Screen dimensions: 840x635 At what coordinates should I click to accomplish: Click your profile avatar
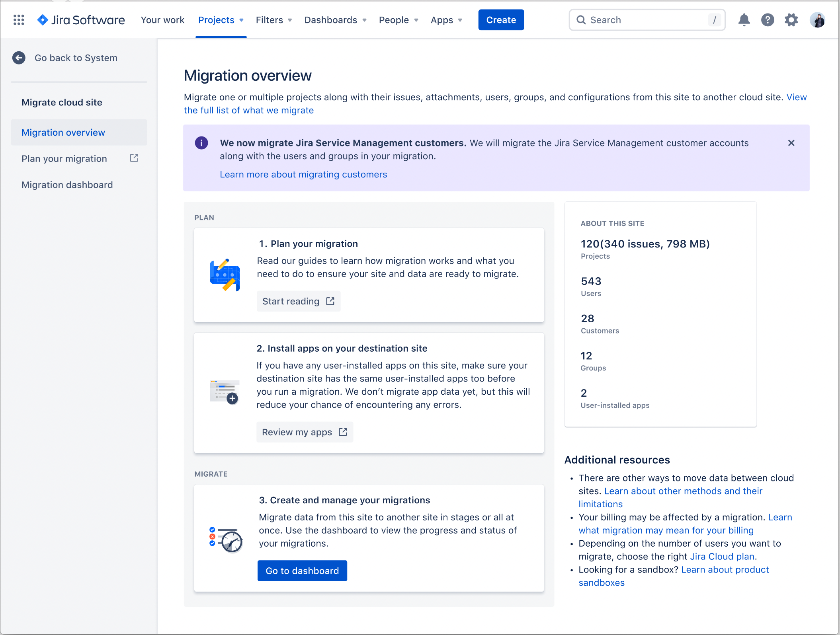click(x=817, y=19)
